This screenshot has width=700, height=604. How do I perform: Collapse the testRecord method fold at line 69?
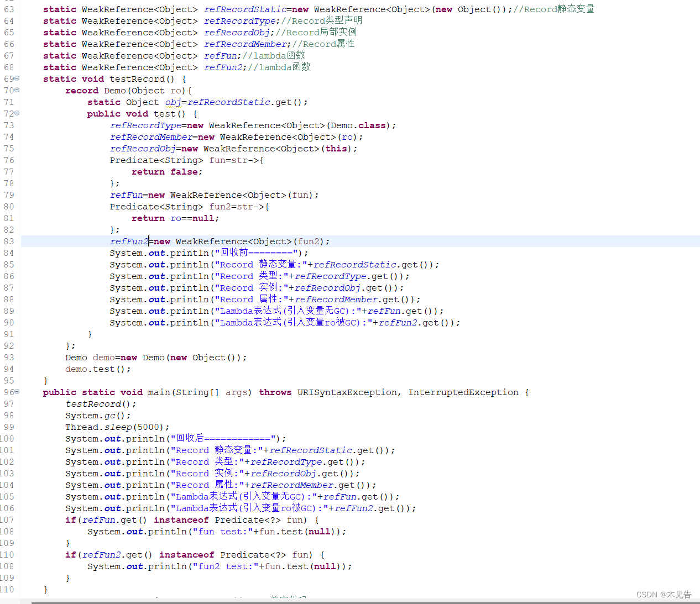(16, 78)
